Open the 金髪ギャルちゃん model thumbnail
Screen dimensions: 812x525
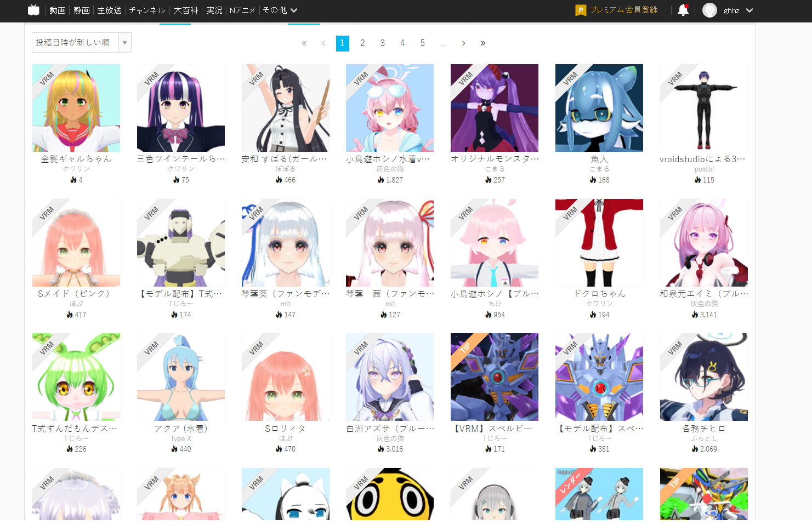coord(76,108)
